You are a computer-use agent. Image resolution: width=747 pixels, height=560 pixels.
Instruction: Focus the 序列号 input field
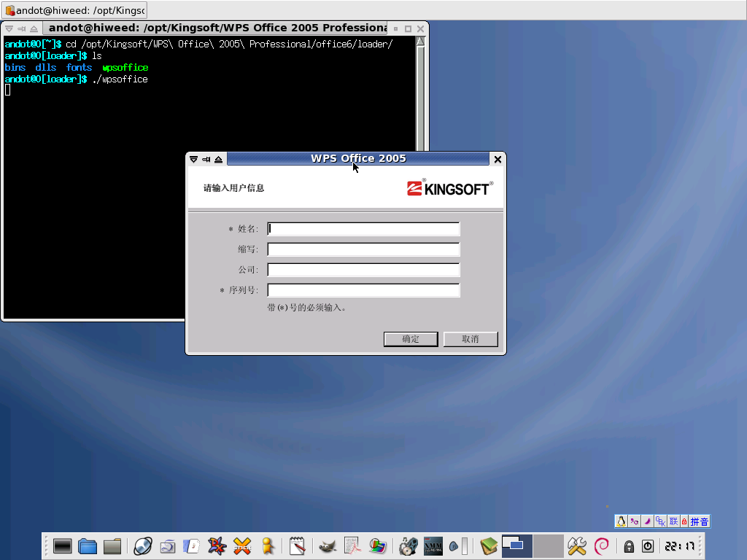[363, 290]
